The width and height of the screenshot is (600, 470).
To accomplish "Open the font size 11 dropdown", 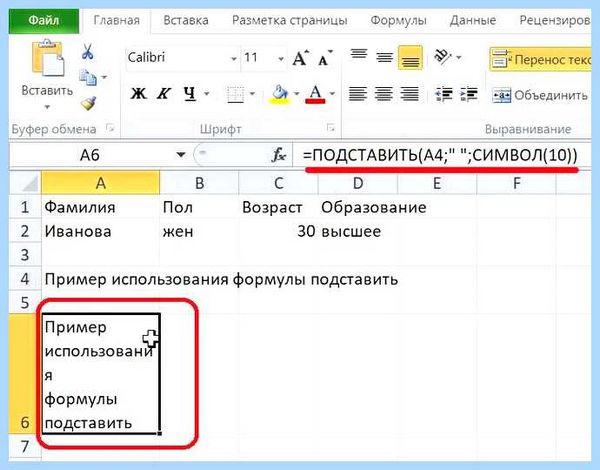I will coord(281,59).
